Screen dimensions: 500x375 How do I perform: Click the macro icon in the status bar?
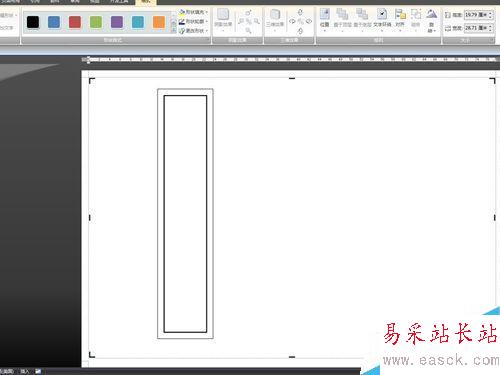[x=38, y=371]
